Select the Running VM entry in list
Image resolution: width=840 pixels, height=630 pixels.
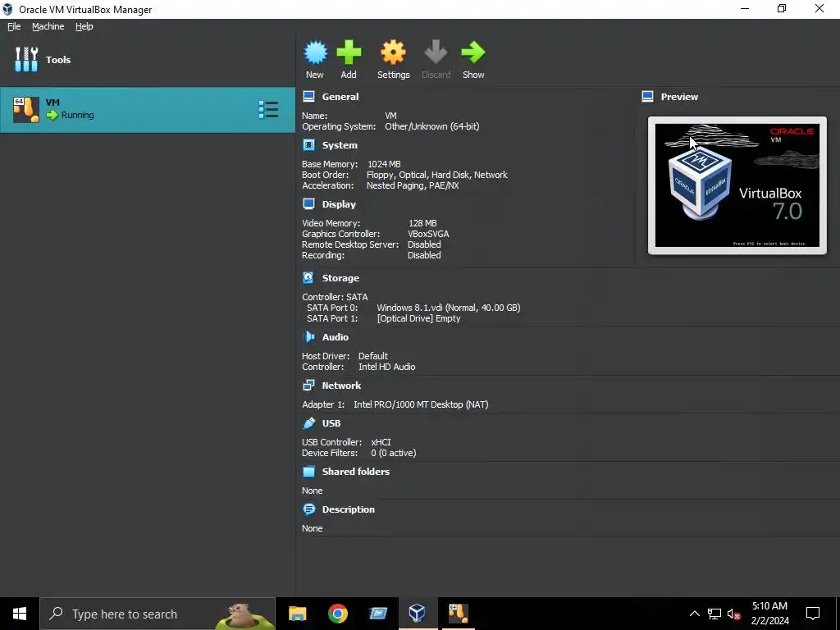click(x=148, y=110)
